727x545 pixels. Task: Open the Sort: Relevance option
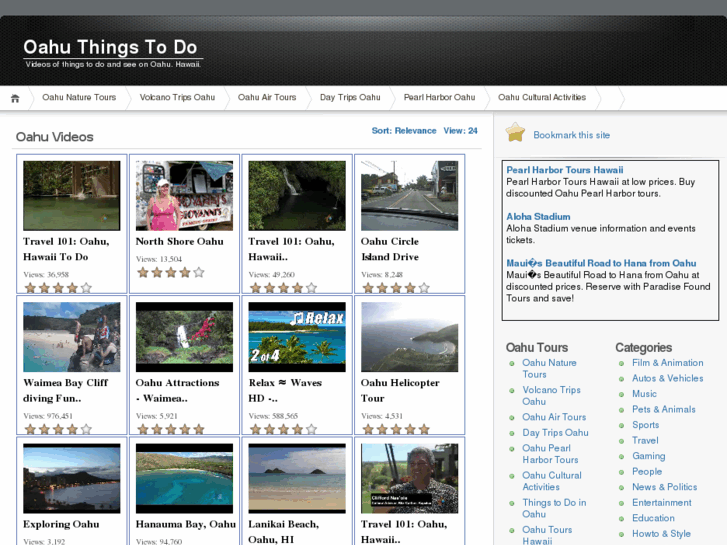pos(404,131)
